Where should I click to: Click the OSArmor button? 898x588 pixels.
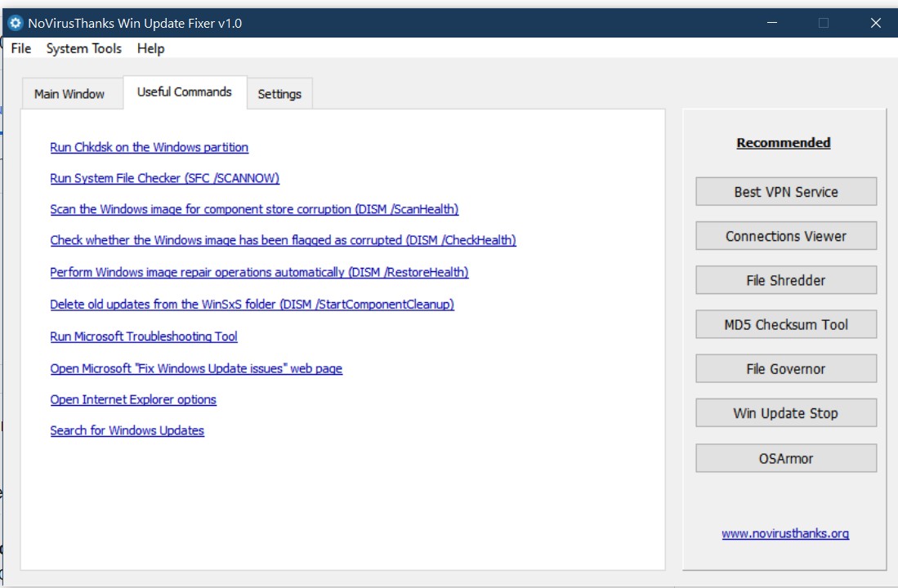(786, 458)
